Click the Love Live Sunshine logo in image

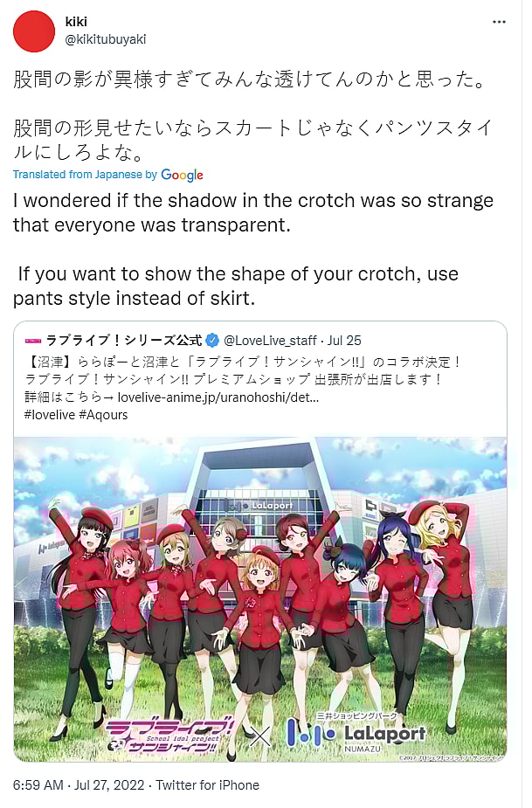click(169, 735)
